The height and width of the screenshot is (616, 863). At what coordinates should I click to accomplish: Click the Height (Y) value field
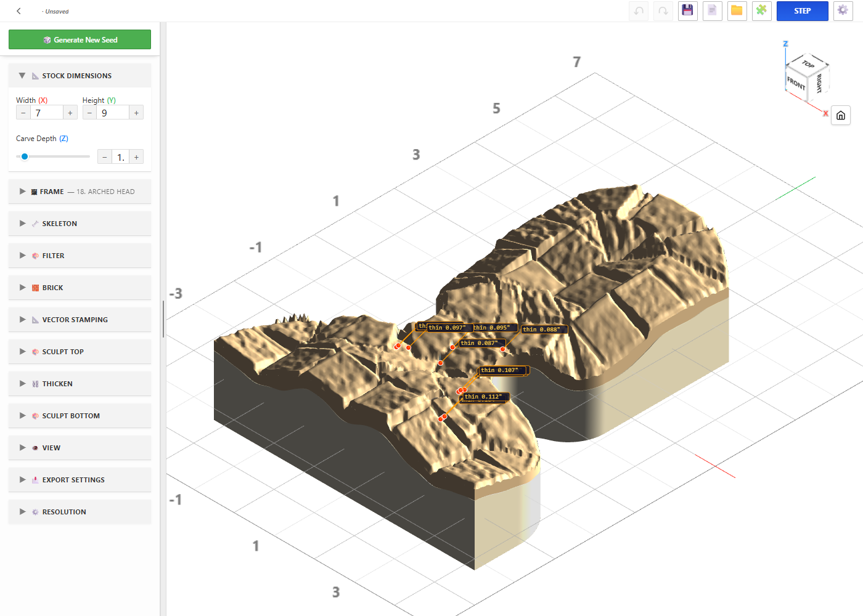(x=113, y=113)
